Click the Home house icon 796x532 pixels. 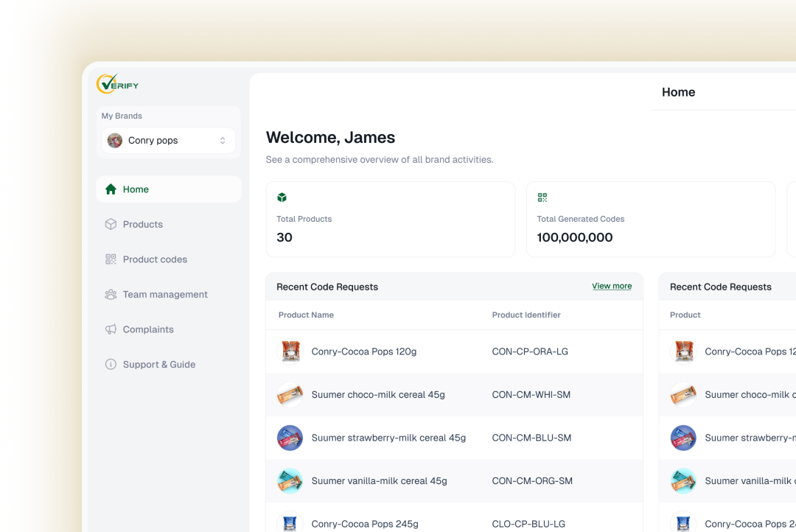(111, 189)
